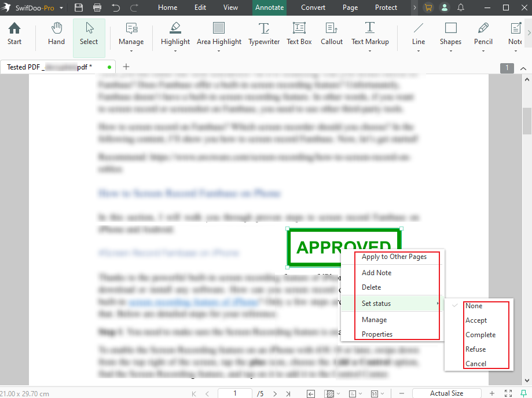Open the shopping cart store icon
Image resolution: width=532 pixels, height=398 pixels.
click(x=428, y=8)
